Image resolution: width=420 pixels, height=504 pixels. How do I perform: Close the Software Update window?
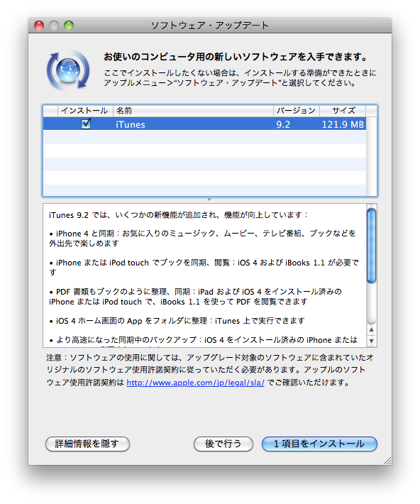[x=39, y=26]
